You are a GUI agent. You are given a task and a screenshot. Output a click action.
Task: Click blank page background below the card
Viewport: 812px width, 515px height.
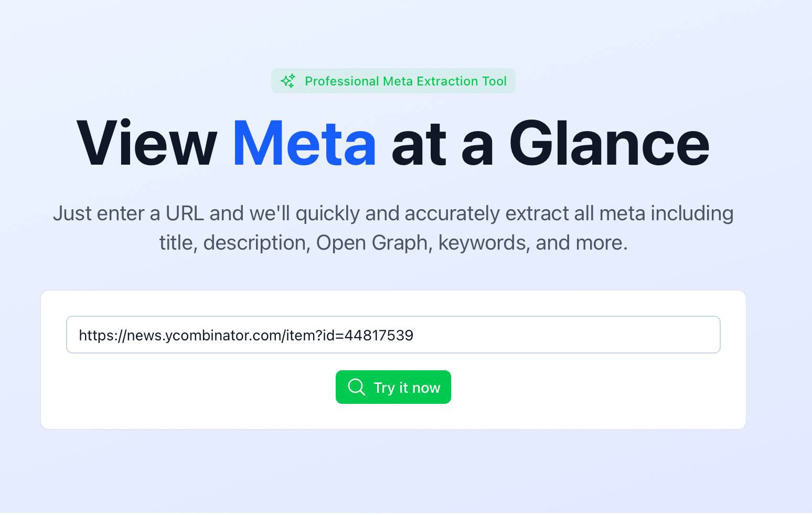393,472
